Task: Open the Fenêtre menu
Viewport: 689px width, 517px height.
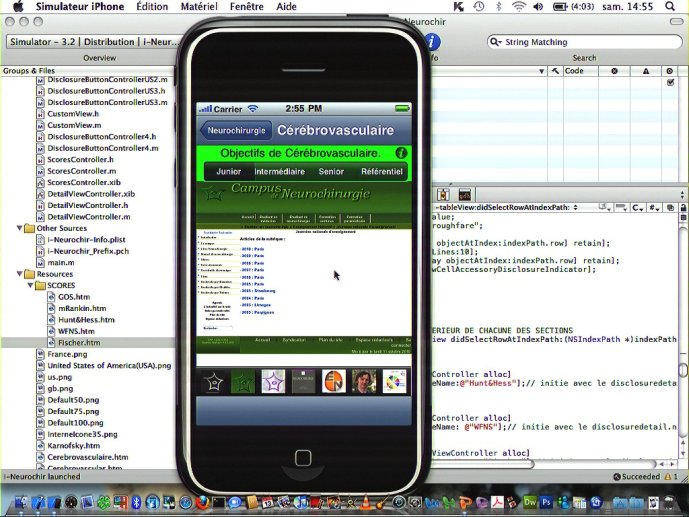Action: click(247, 7)
